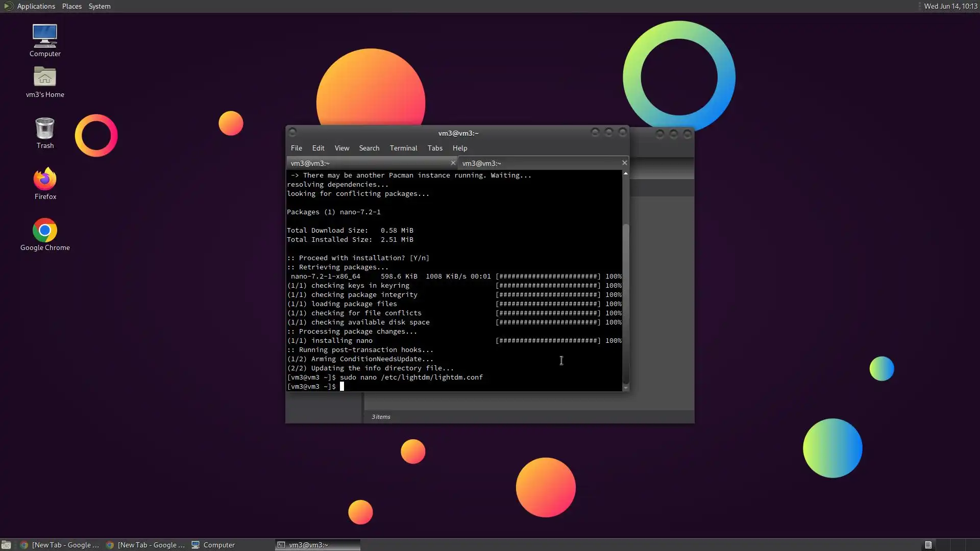The height and width of the screenshot is (551, 980).
Task: Open the Trash desktop icon
Action: coord(45,129)
